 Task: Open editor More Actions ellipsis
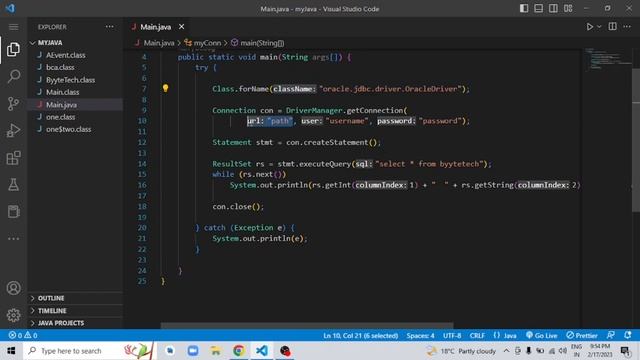[x=627, y=27]
